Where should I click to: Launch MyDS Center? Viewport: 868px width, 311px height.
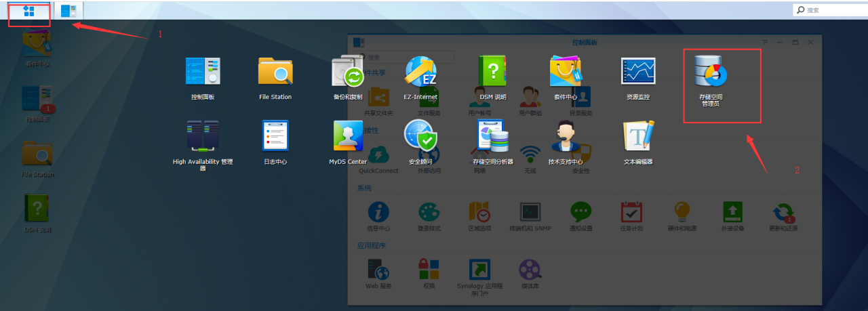point(348,143)
